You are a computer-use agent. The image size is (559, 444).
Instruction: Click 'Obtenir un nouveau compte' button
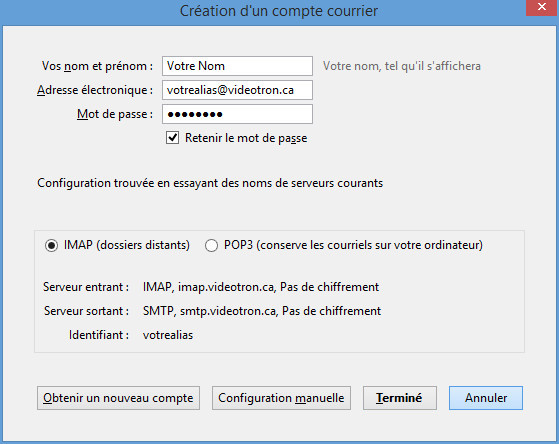pos(118,398)
